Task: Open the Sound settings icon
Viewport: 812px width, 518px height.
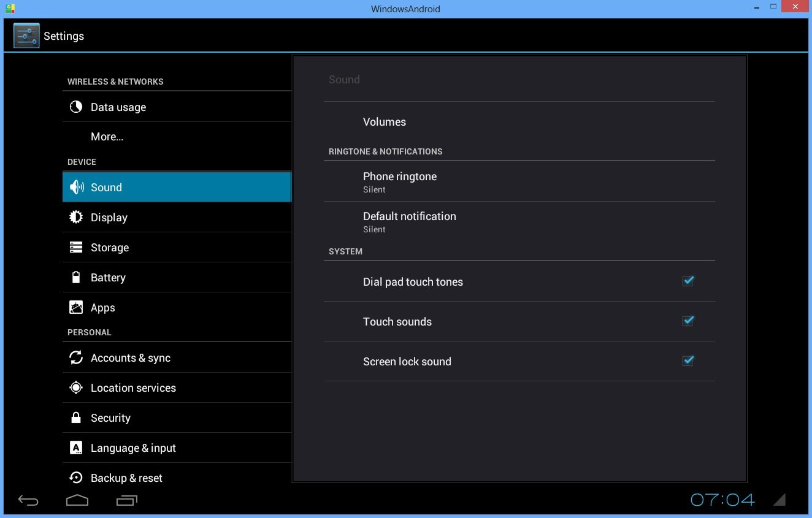Action: tap(75, 187)
